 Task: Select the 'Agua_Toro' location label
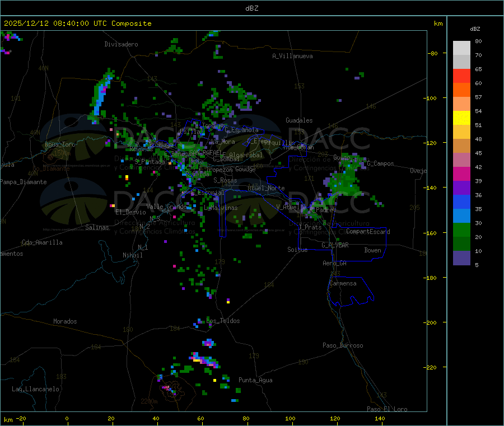coord(60,144)
